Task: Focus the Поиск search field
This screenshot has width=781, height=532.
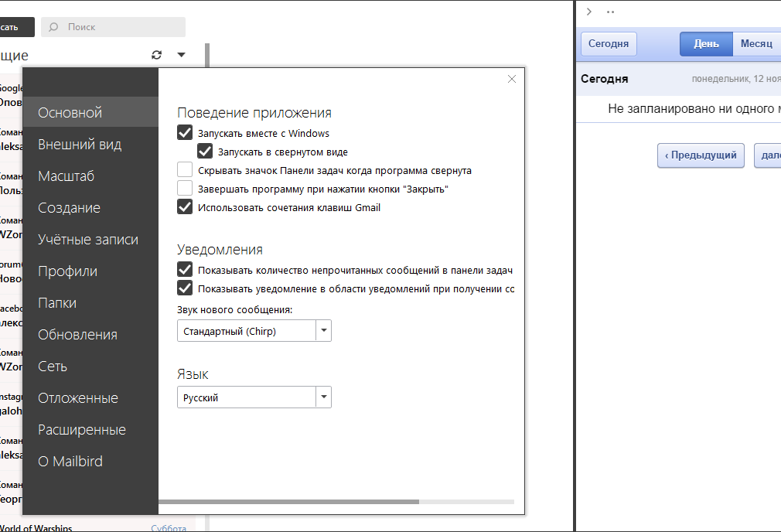Action: (114, 27)
